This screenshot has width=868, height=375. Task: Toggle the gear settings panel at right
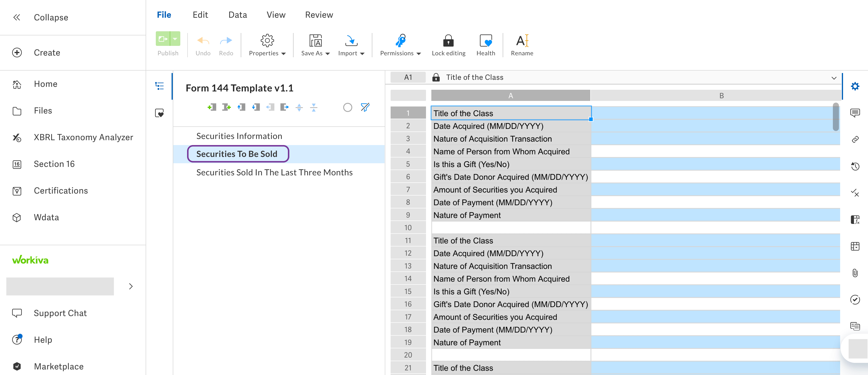point(854,86)
